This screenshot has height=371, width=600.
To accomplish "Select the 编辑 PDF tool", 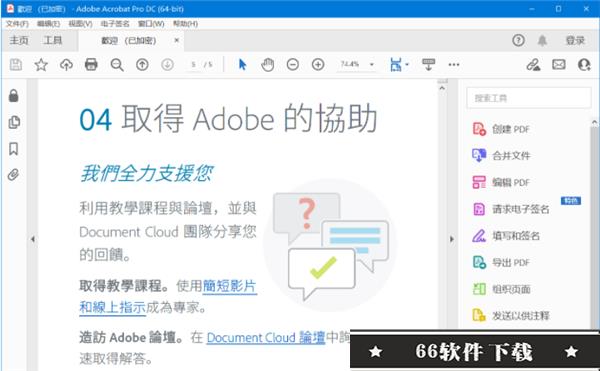I will (501, 182).
